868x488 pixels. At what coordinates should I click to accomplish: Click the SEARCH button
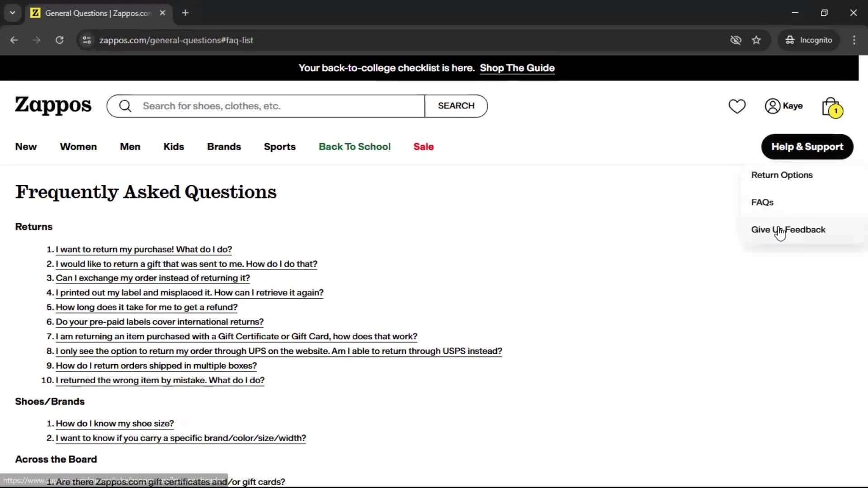pyautogui.click(x=456, y=106)
